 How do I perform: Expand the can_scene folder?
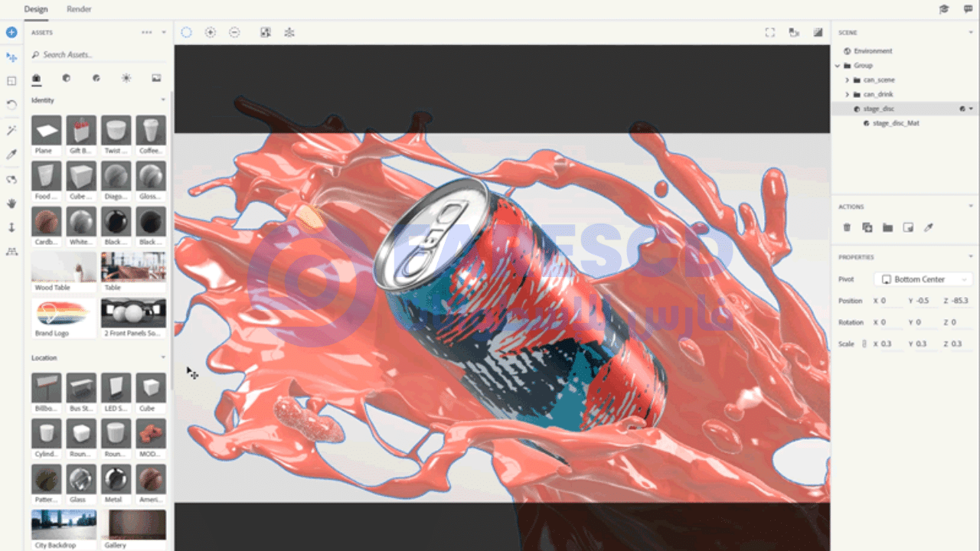point(848,80)
